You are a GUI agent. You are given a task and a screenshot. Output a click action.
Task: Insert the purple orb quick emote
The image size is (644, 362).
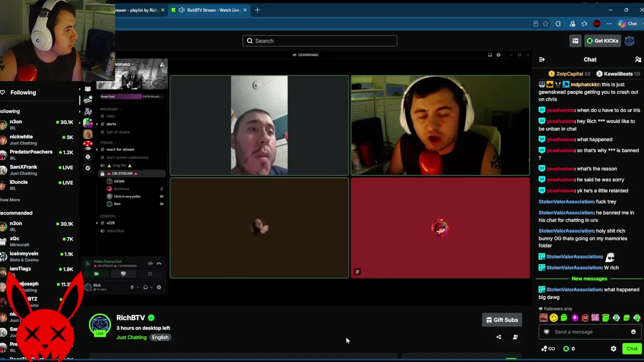tap(575, 318)
